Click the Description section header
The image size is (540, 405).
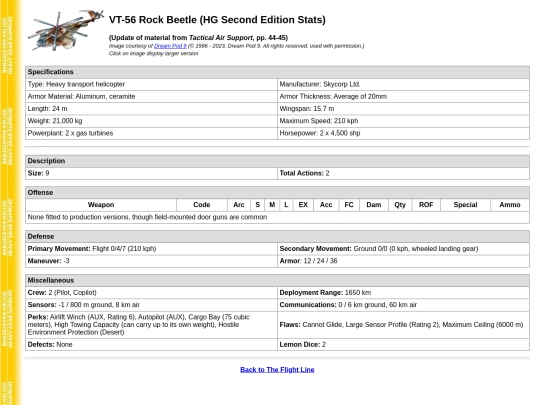tap(277, 161)
